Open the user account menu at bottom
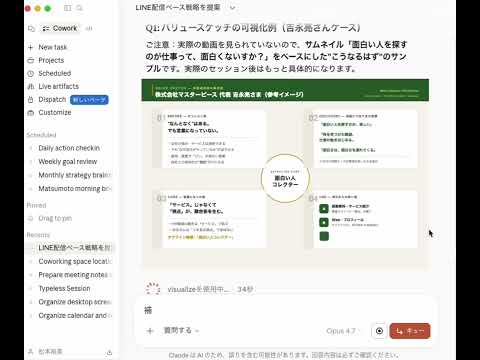The image size is (480, 360). [x=50, y=351]
